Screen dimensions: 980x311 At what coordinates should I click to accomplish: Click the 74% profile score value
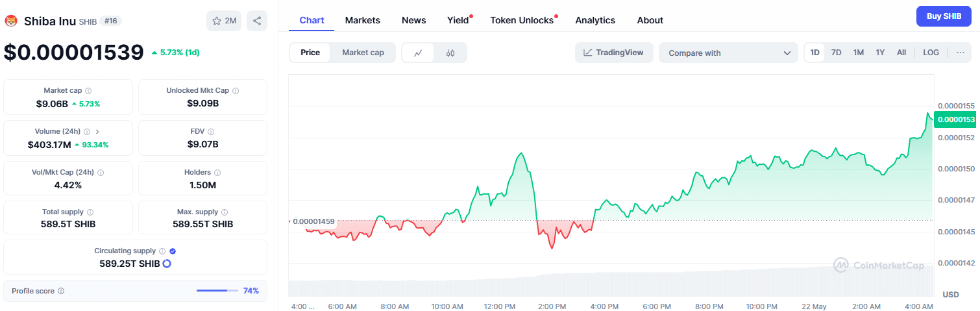point(251,291)
